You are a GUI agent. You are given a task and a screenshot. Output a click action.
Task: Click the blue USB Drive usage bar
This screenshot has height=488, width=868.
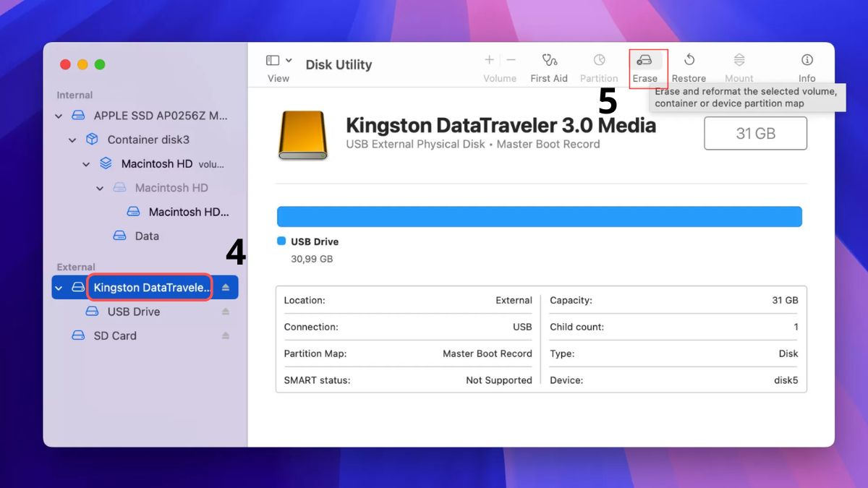(539, 216)
